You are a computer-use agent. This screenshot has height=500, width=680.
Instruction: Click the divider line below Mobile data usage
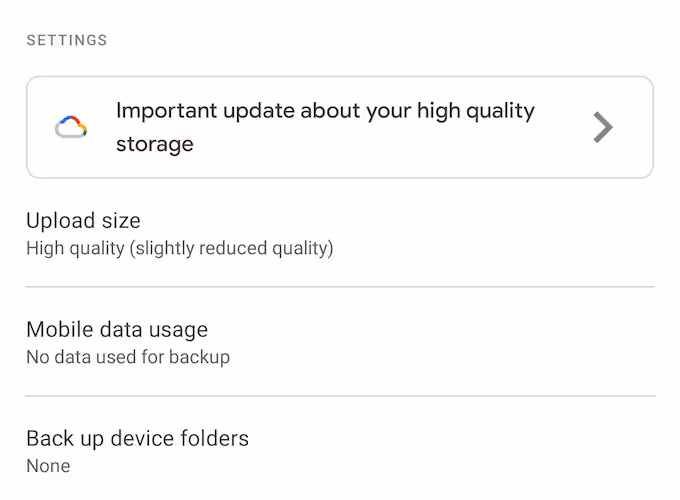pos(340,396)
